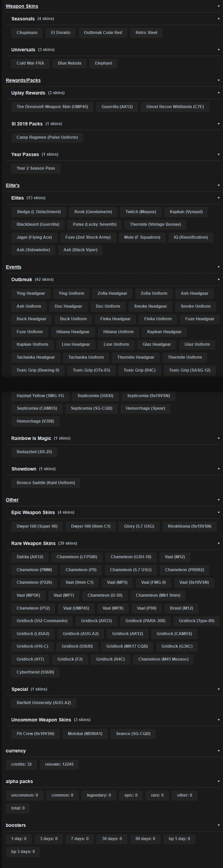Open the Other heading link
This screenshot has height=868, width=223.
coord(12,500)
